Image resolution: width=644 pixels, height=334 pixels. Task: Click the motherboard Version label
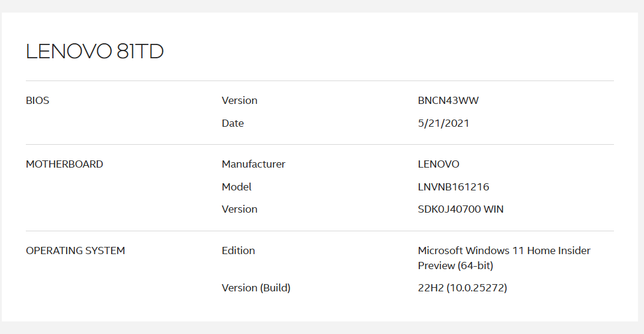(239, 209)
